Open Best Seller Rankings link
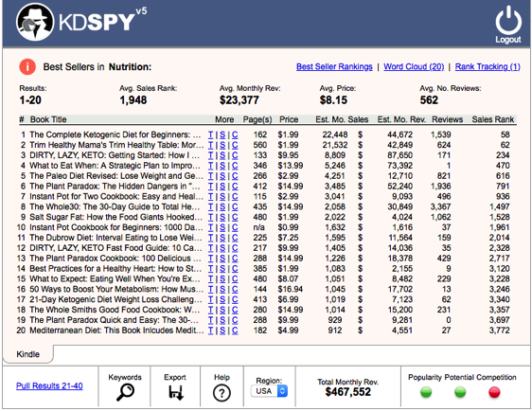 (x=334, y=66)
